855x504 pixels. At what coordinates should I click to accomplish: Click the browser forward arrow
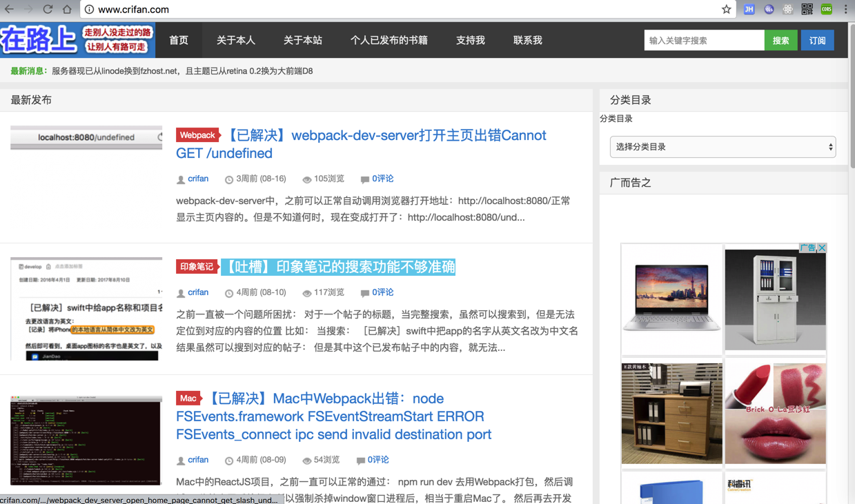[28, 10]
